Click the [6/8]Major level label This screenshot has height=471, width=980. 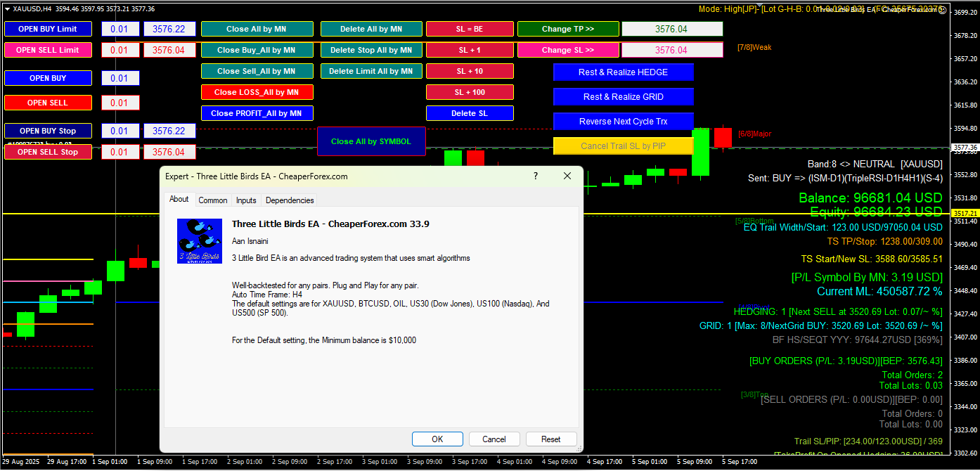(x=755, y=134)
